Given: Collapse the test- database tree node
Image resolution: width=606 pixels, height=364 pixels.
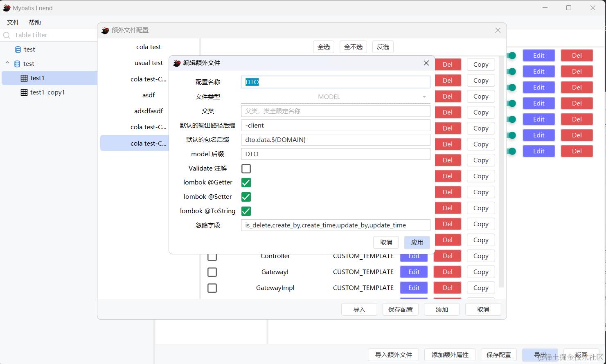Looking at the screenshot, I should click(7, 63).
